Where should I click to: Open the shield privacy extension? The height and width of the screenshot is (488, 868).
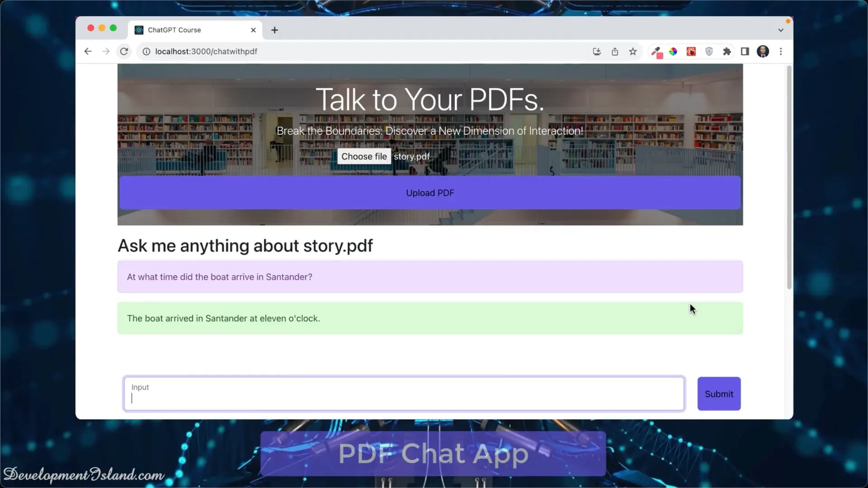(x=709, y=51)
